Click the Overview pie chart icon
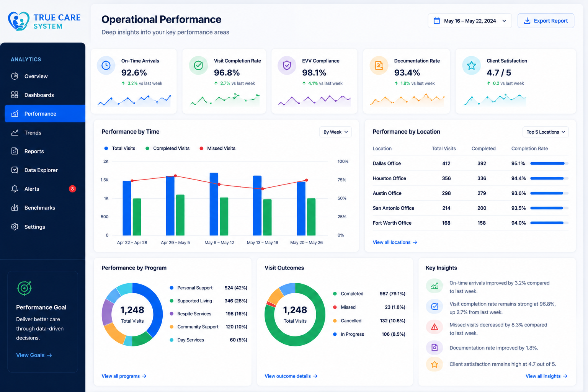The image size is (588, 392). click(15, 76)
